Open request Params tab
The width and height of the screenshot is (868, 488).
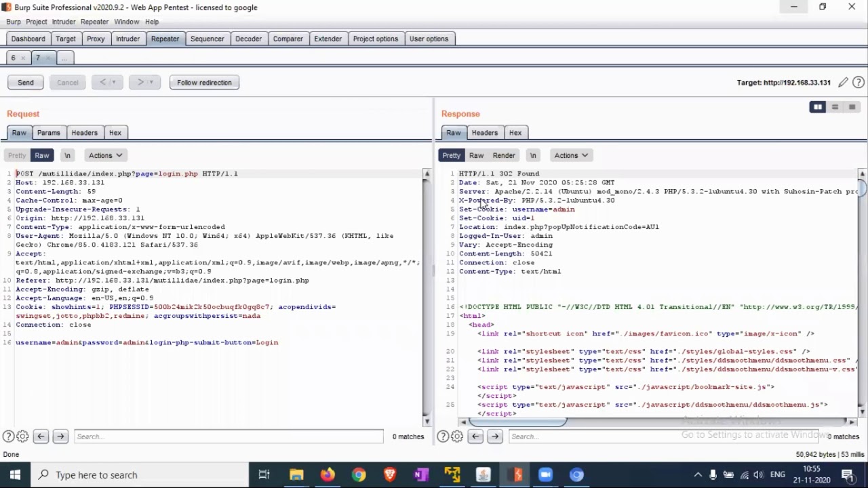coord(49,133)
